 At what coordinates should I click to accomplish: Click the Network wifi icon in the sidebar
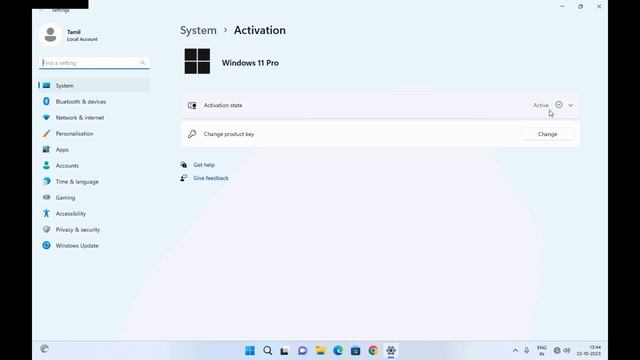coord(46,118)
